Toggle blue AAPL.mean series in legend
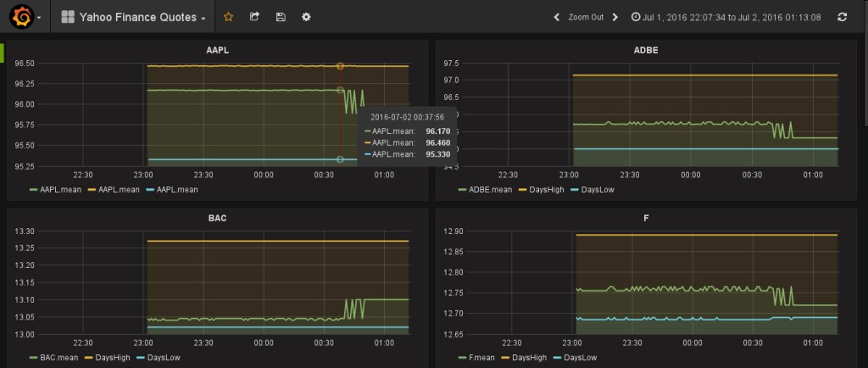868x368 pixels. click(x=171, y=189)
